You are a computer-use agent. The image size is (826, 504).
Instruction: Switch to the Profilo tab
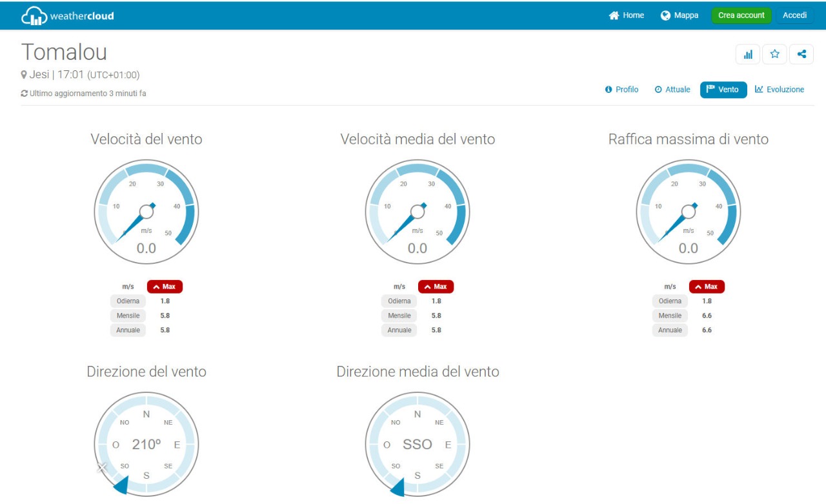pos(621,90)
